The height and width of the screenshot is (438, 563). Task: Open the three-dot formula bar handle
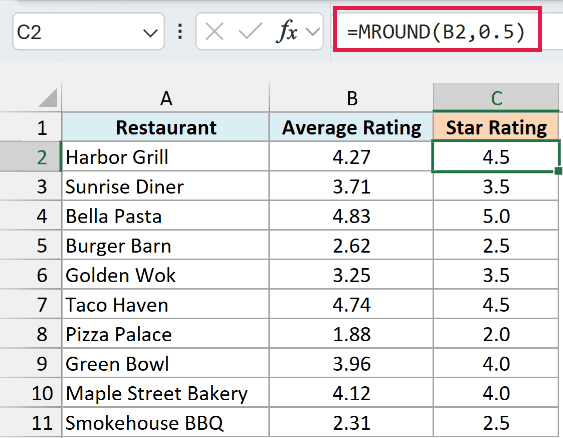coord(180,32)
